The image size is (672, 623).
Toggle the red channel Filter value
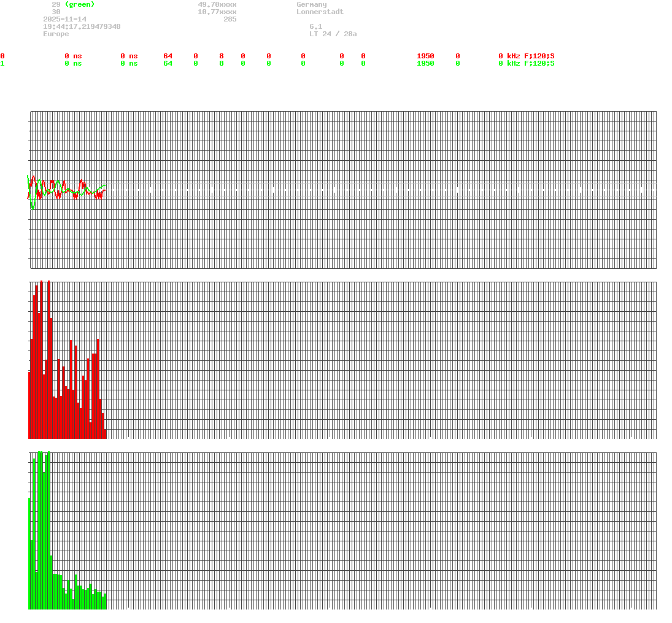pos(457,55)
